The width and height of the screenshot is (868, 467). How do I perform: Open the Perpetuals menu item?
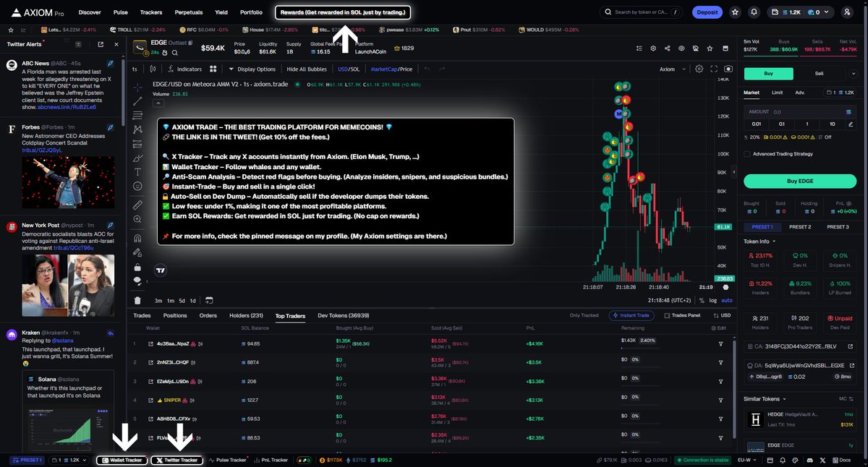[189, 12]
